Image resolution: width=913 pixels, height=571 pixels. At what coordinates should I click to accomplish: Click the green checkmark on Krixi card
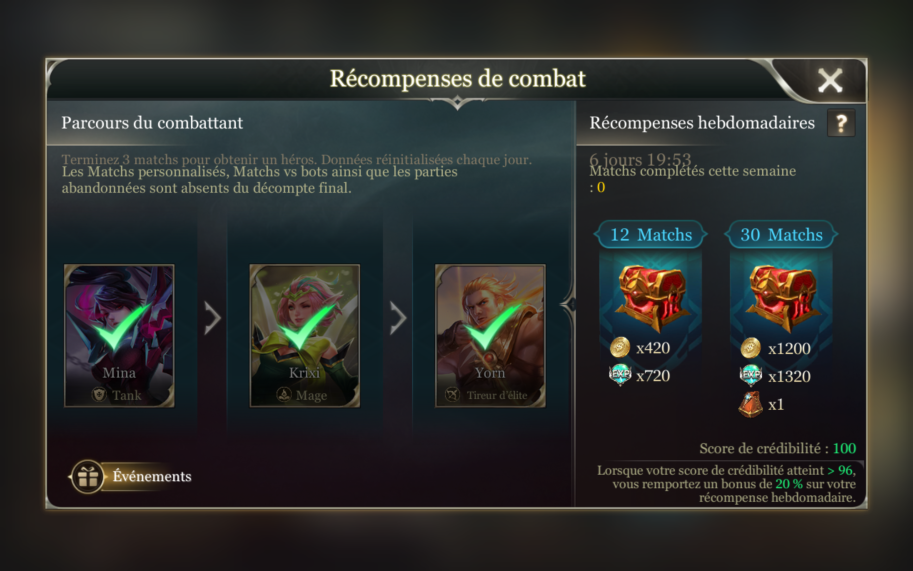pyautogui.click(x=306, y=327)
